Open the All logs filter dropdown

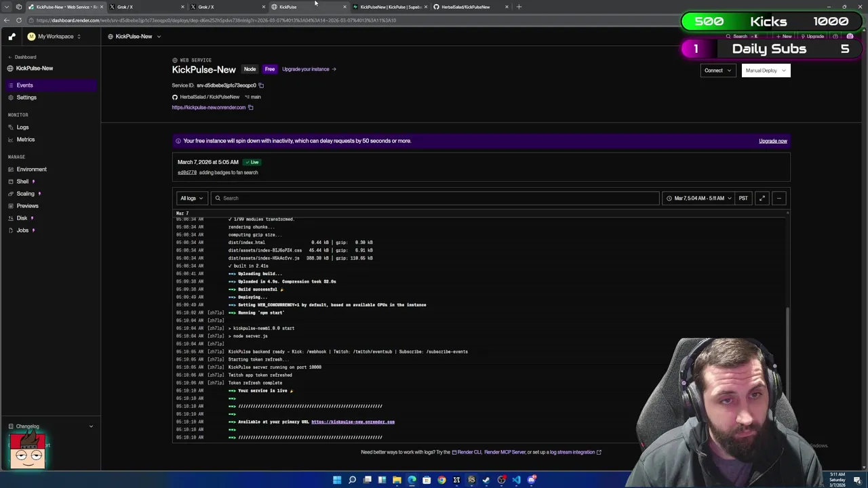[191, 199]
